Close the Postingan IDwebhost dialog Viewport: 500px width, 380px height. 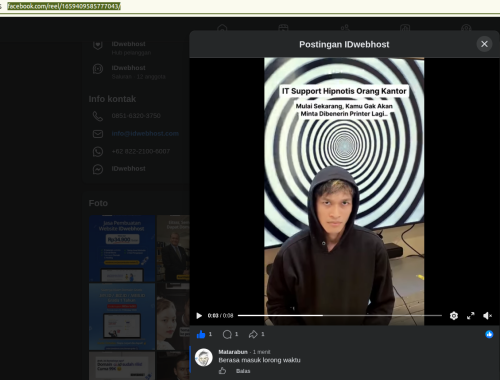coord(484,44)
